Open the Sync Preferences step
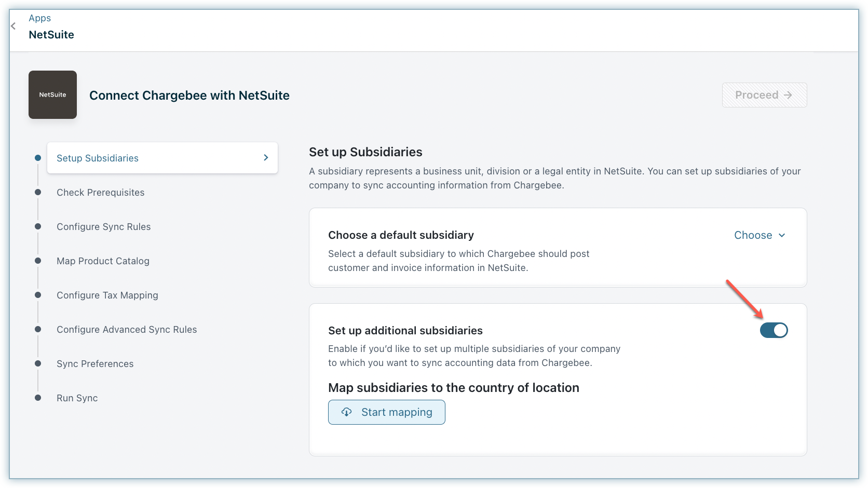 coord(95,364)
